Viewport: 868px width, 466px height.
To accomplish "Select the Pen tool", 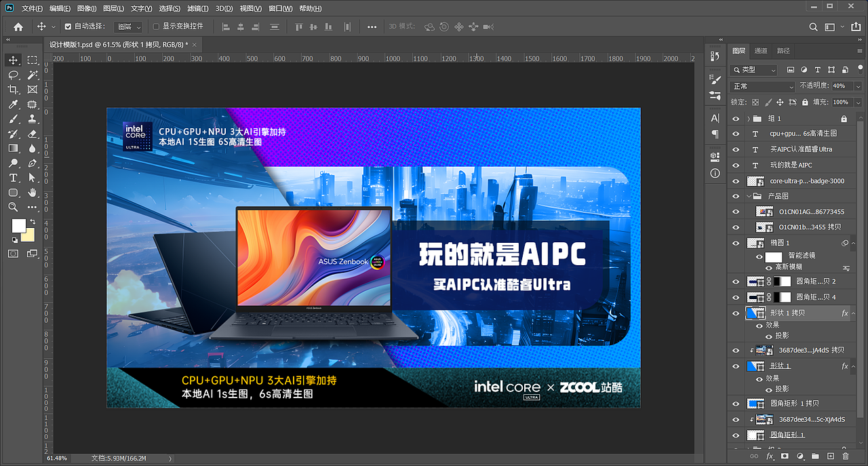I will 32,163.
